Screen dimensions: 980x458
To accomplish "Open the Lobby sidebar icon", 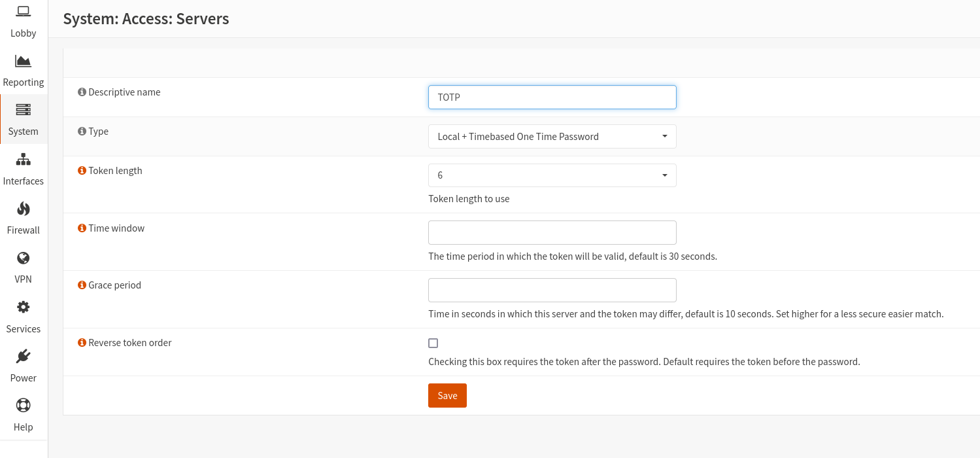I will click(24, 11).
